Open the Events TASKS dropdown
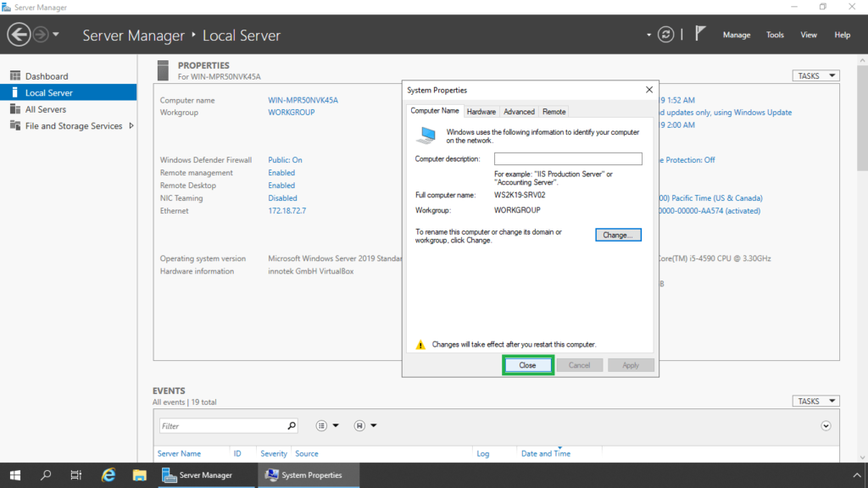This screenshot has width=868, height=488. (816, 401)
